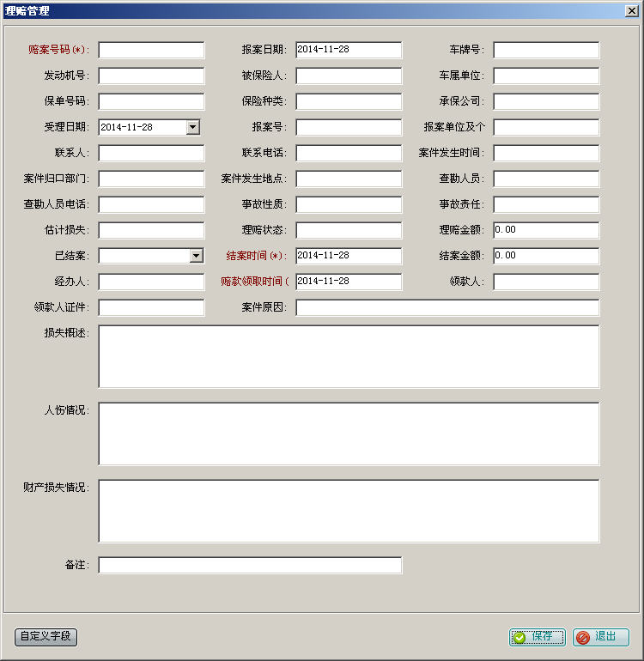Click the 报案单位及个 input field
644x661 pixels.
click(546, 127)
